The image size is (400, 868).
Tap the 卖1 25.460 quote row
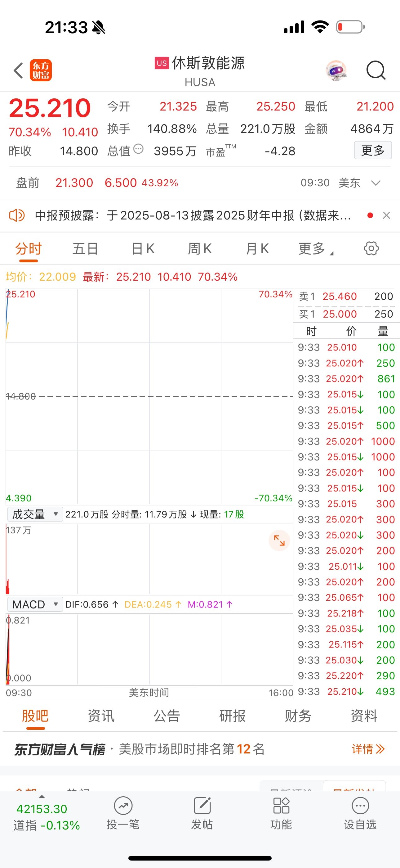346,296
